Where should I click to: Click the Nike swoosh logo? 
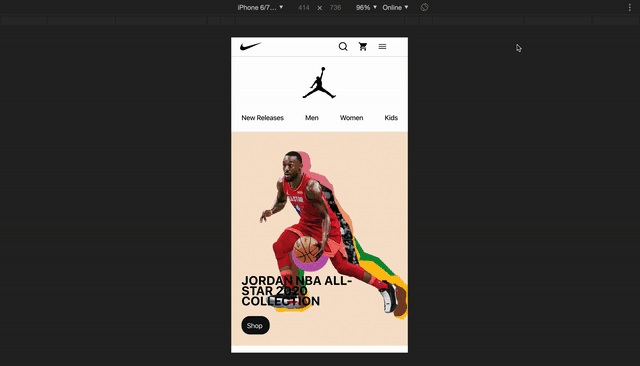250,47
